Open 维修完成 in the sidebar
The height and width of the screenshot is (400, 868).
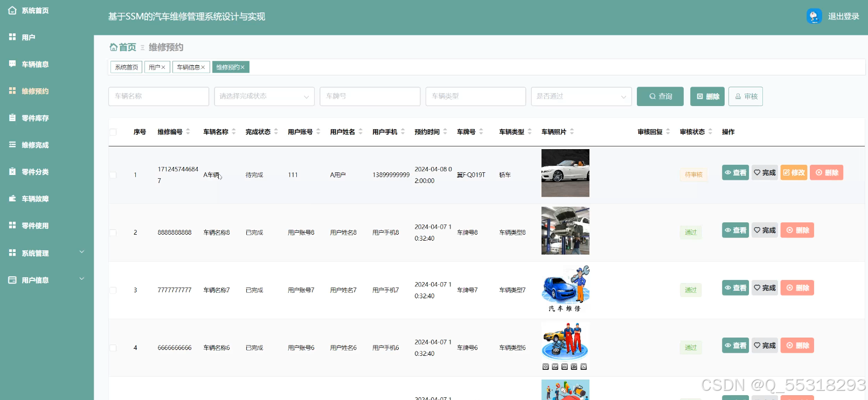35,145
